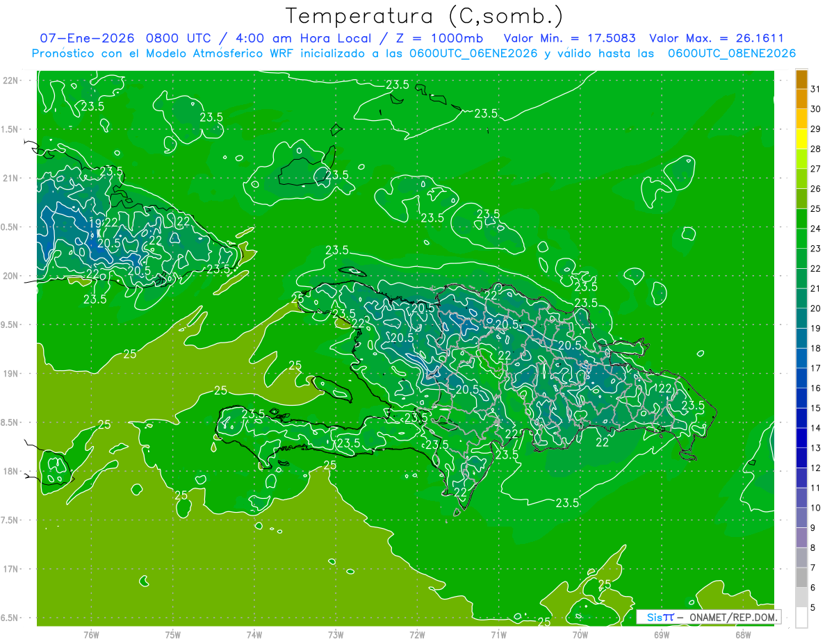
Task: Click the color scale label '14'
Action: pyautogui.click(x=816, y=429)
